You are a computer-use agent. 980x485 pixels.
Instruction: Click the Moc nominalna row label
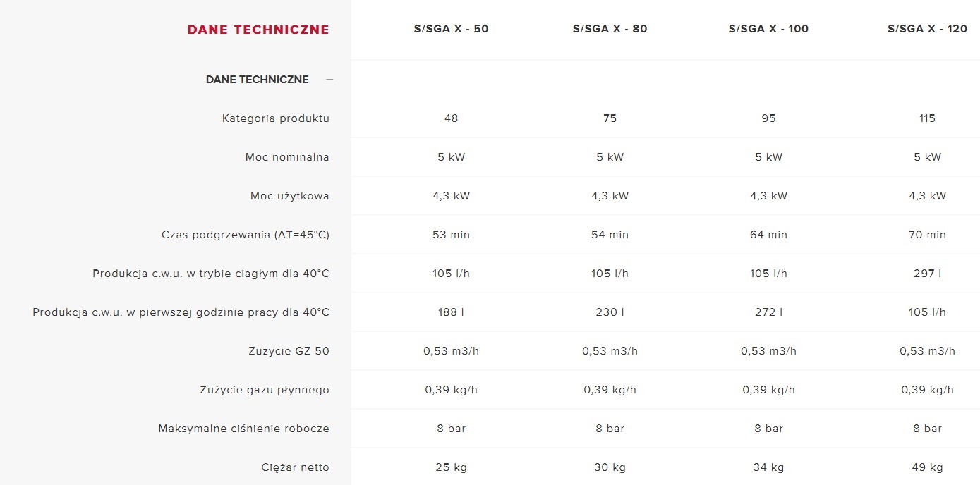[x=287, y=157]
